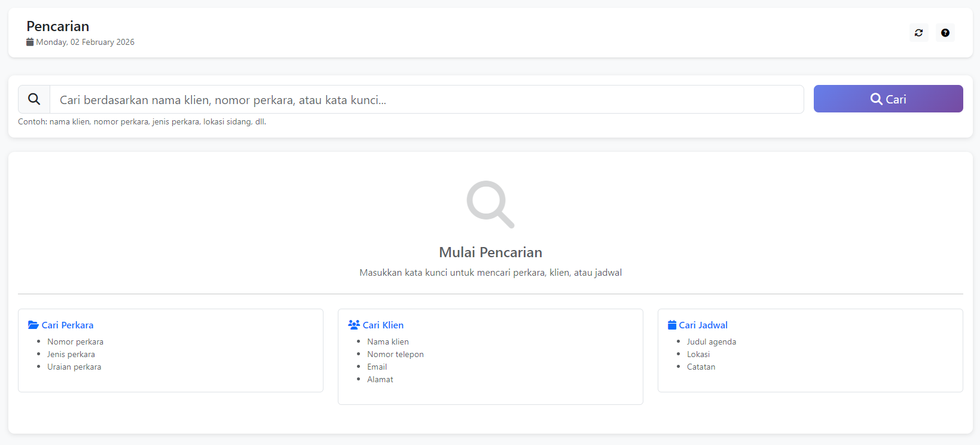
Task: Click the magnifier icon beside the search field
Action: click(34, 99)
